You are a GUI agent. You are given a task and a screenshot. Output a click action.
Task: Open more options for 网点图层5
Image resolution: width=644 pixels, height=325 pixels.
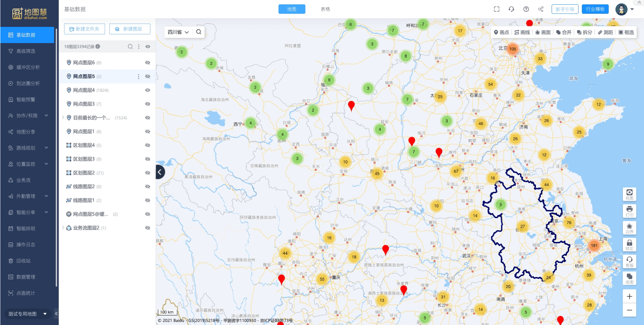[x=138, y=76]
